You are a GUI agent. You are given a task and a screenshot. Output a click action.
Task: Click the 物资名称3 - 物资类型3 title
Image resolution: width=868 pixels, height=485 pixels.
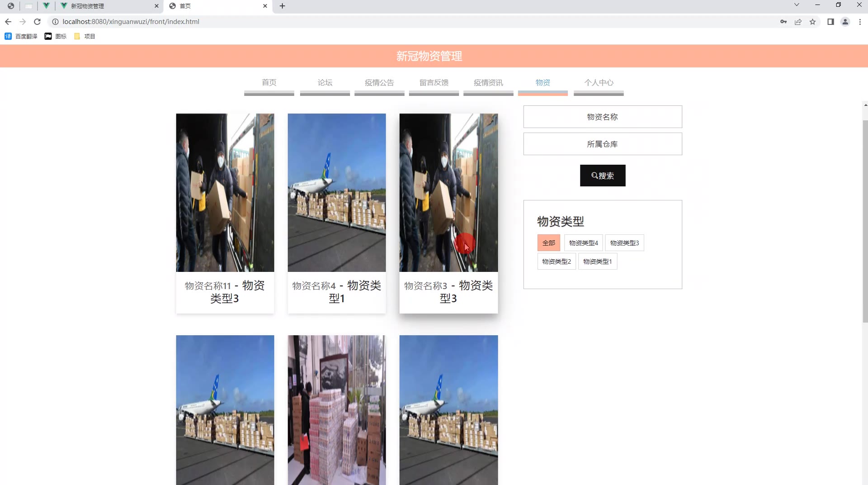point(448,292)
